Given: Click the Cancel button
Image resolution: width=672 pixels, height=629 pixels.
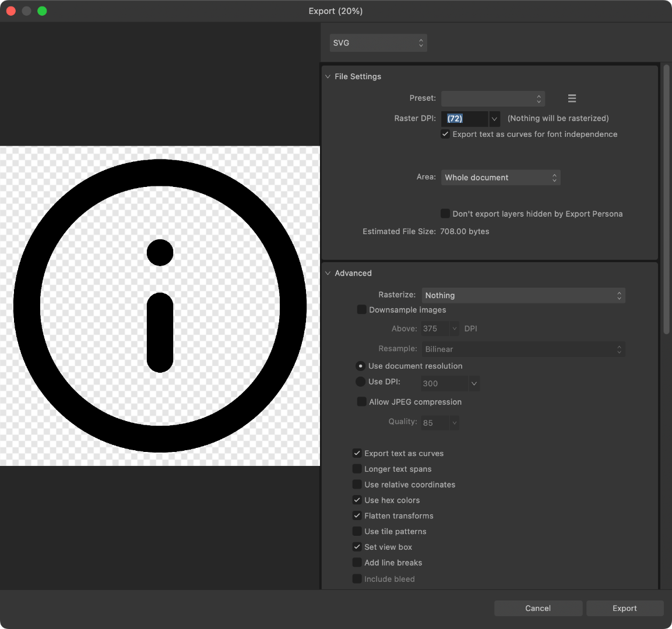Looking at the screenshot, I should pyautogui.click(x=537, y=608).
